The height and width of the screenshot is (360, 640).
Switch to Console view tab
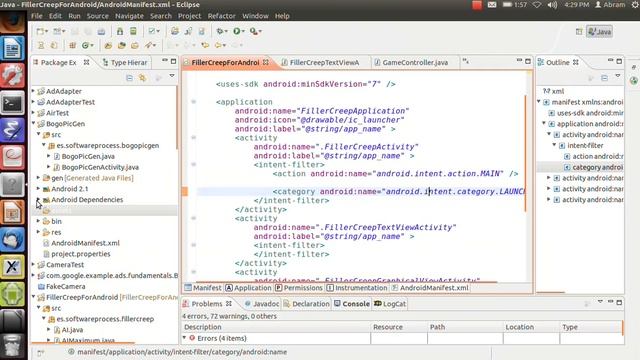352,304
